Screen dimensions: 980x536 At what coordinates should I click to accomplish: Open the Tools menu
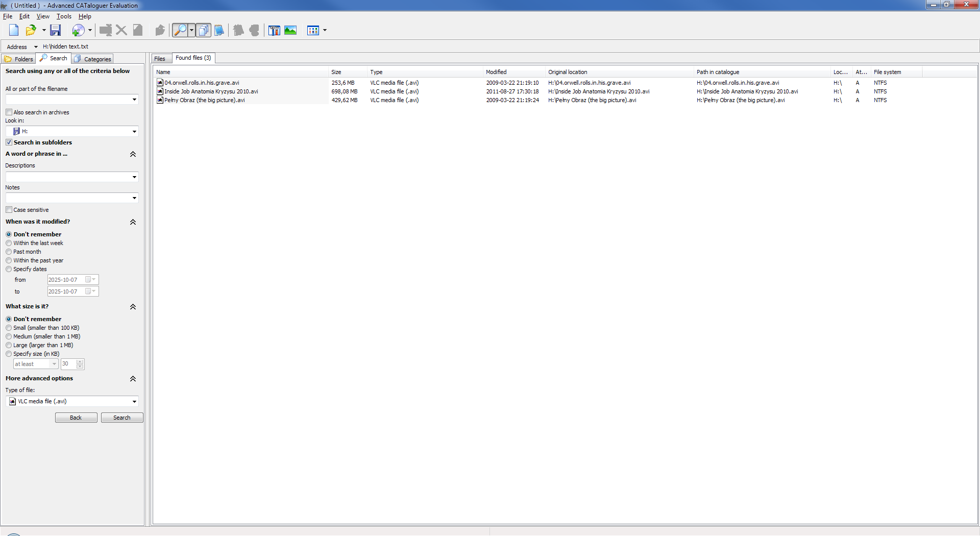(x=64, y=16)
